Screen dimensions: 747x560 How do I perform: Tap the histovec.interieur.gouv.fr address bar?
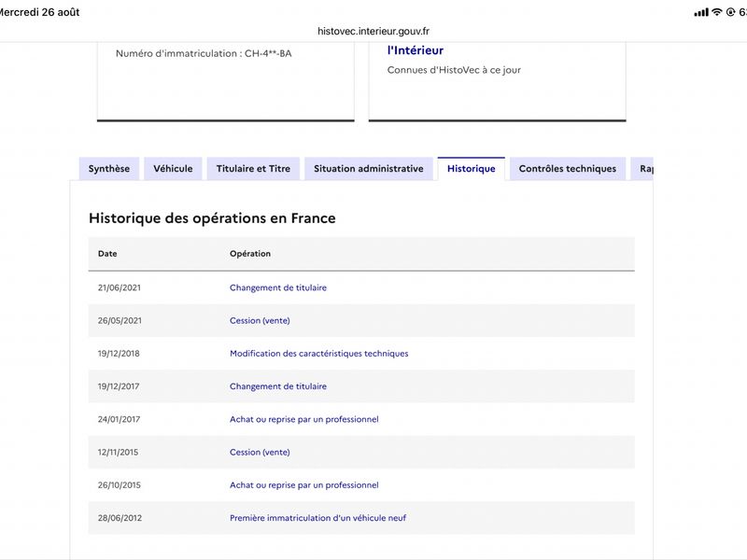[373, 31]
